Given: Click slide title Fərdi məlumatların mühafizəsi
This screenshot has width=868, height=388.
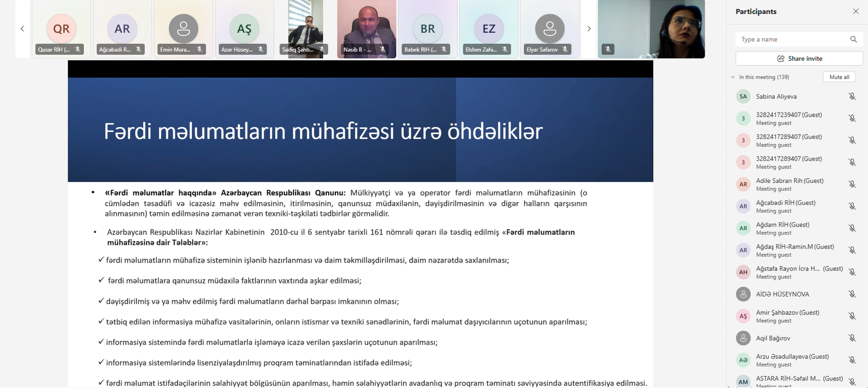Looking at the screenshot, I should [323, 131].
